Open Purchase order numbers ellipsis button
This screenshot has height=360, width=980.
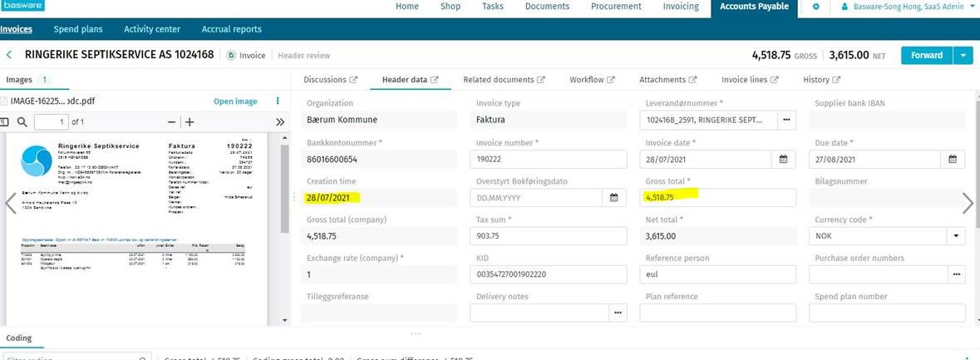[956, 274]
